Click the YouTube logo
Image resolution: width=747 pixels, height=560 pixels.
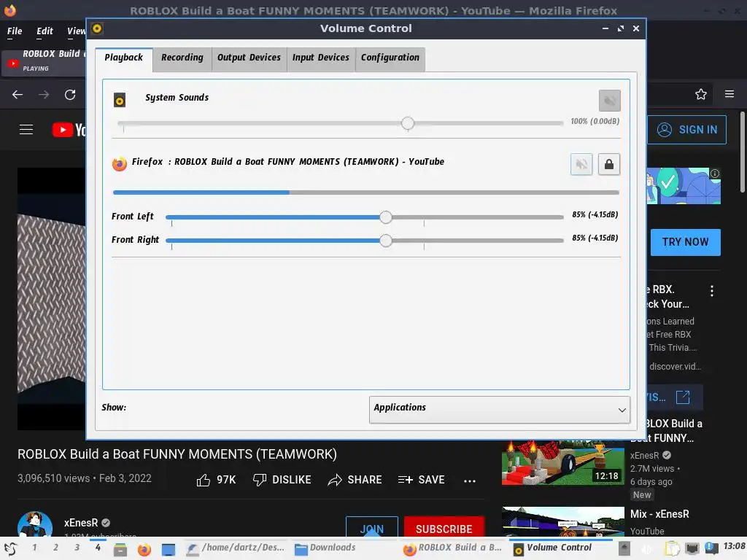click(x=69, y=130)
